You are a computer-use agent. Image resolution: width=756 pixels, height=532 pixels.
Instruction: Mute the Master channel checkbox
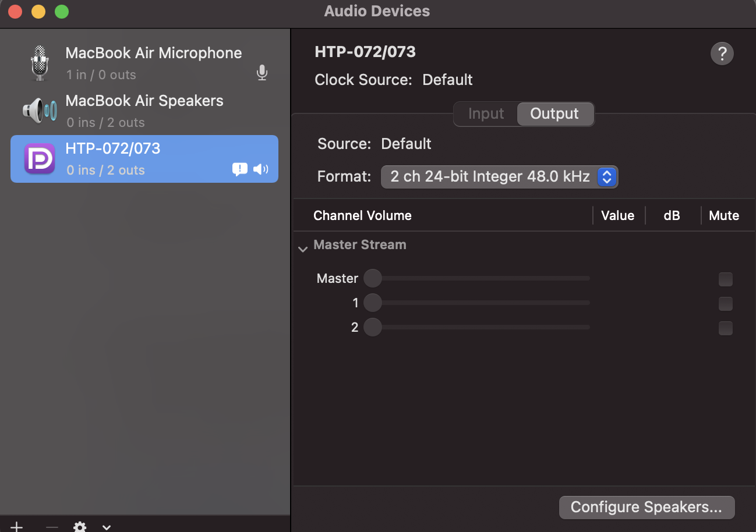click(725, 279)
